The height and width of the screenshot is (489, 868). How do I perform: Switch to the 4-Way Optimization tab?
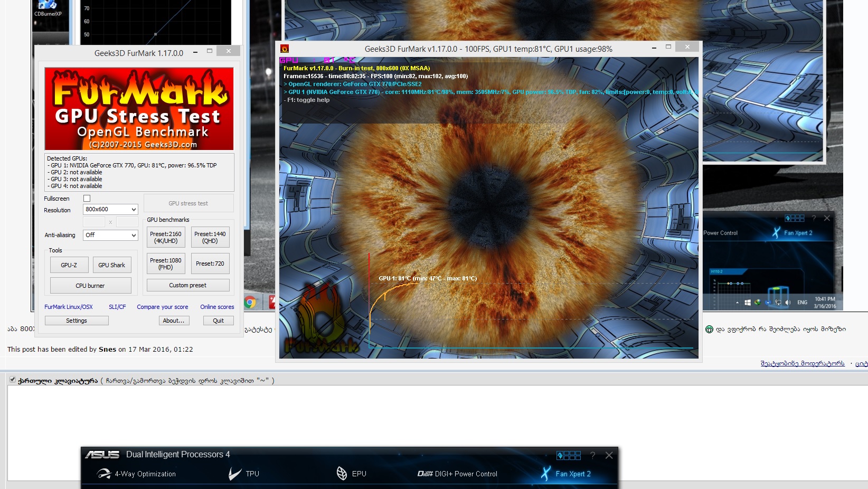[137, 474]
